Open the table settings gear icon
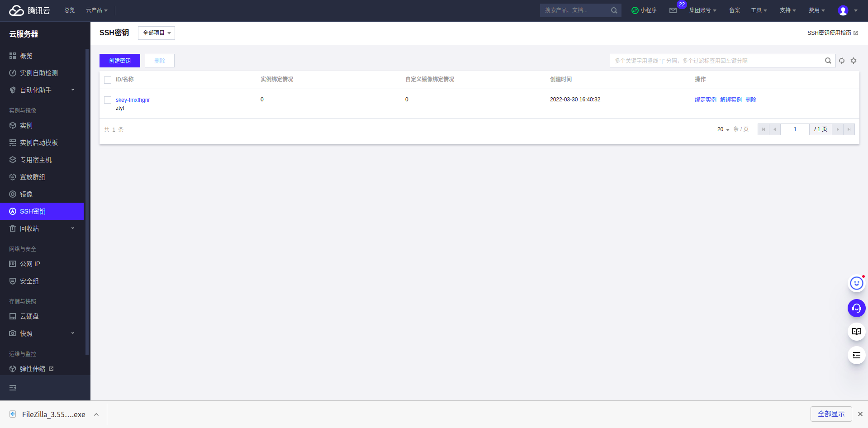 point(854,61)
